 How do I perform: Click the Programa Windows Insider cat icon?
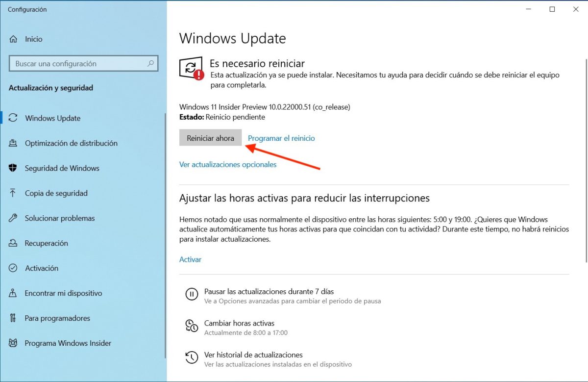(13, 343)
